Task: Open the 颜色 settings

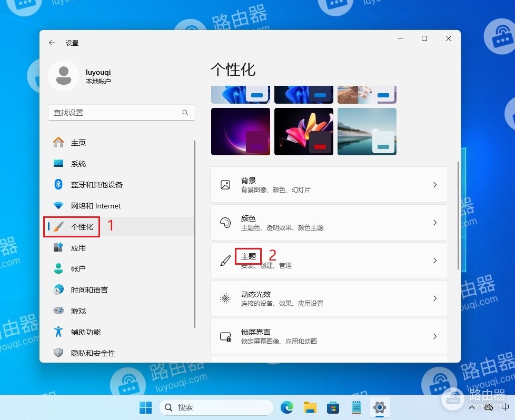Action: (x=329, y=223)
